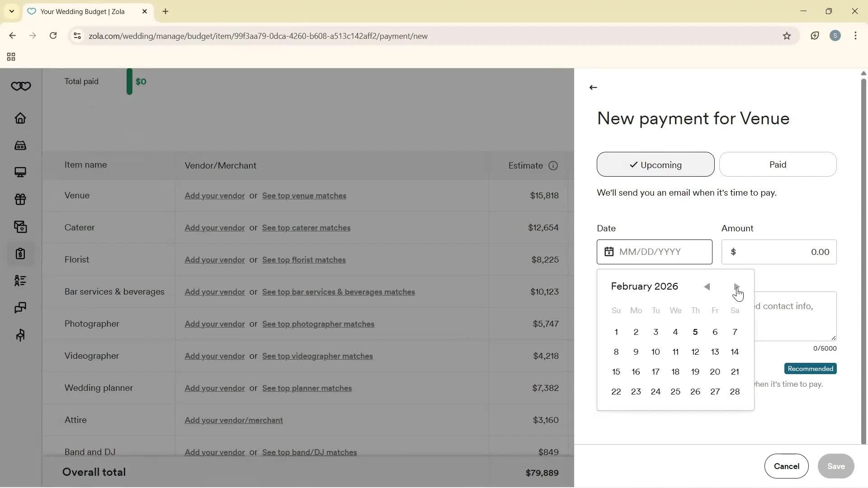Open the Zola home dashboard icon

pyautogui.click(x=20, y=118)
